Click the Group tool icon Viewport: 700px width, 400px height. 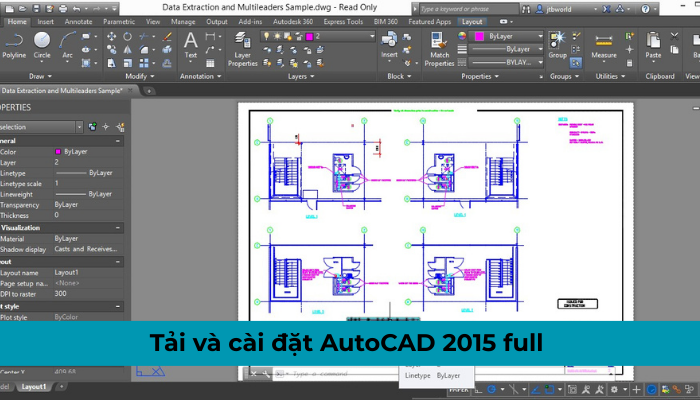click(x=557, y=45)
